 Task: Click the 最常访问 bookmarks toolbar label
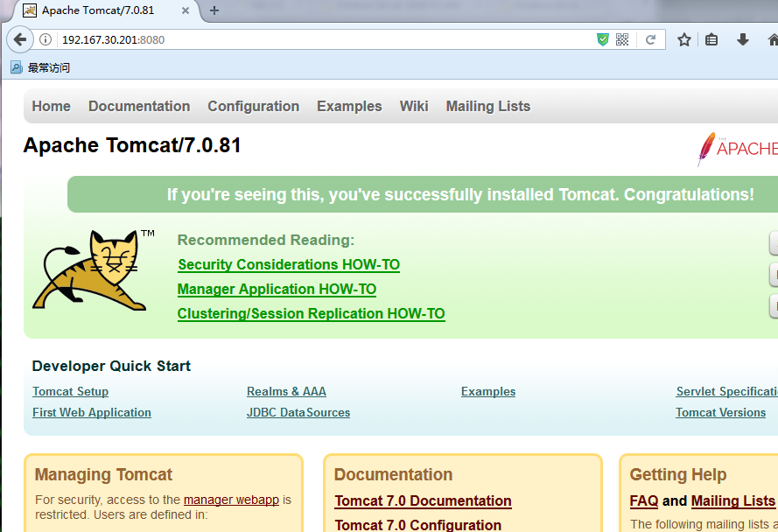[49, 67]
